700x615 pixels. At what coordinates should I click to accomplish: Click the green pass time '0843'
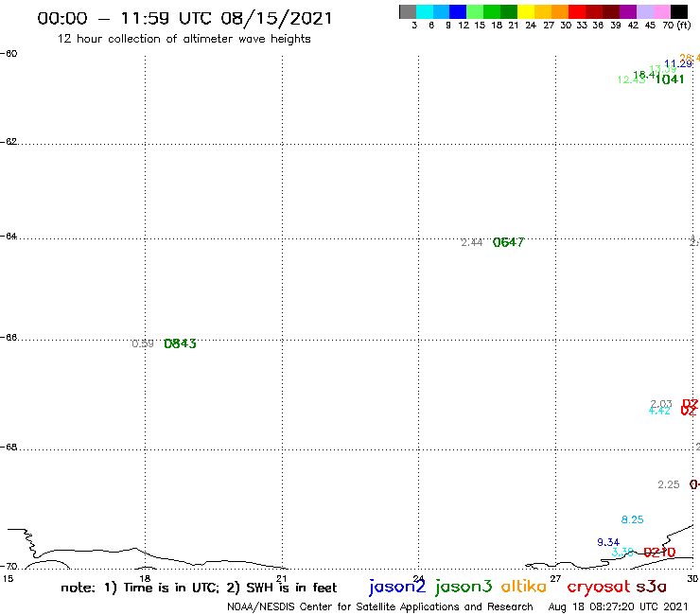click(x=180, y=343)
